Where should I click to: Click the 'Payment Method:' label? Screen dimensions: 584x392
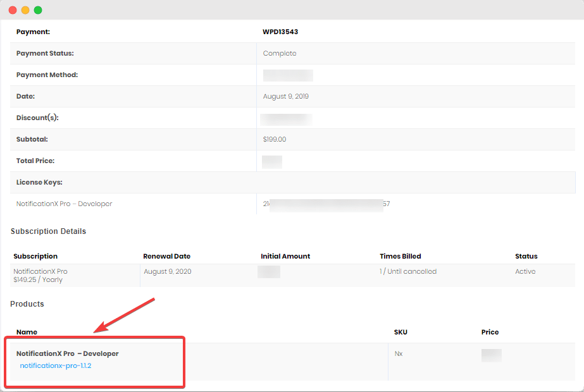(x=47, y=75)
